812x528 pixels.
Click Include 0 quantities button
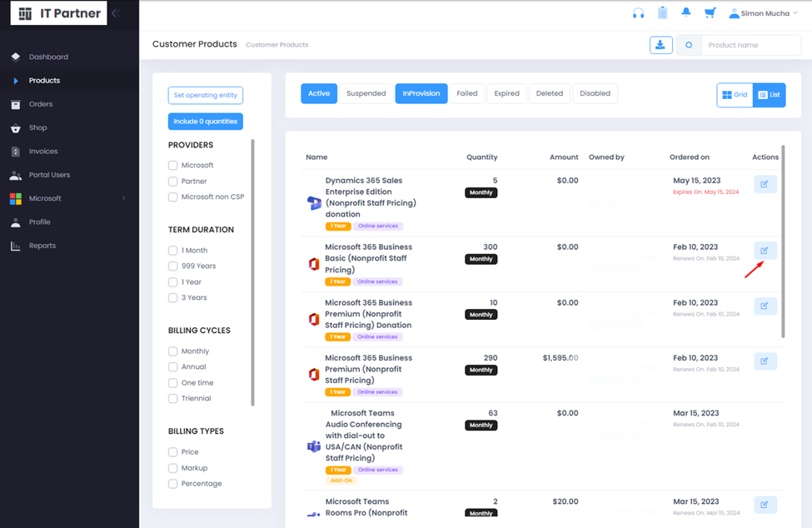point(206,122)
